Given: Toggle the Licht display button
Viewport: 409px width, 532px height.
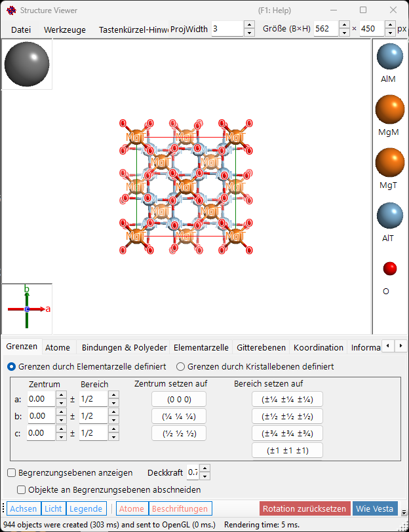Looking at the screenshot, I should coord(53,508).
